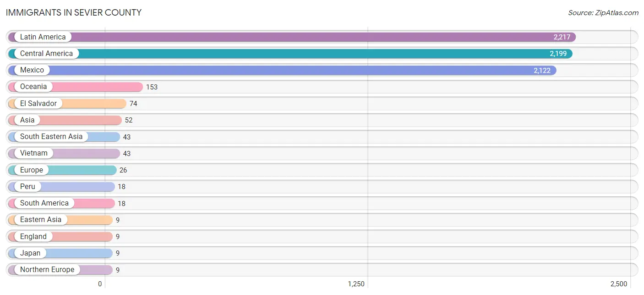644x295 pixels.
Task: Click the South America label
Action: click(x=44, y=203)
